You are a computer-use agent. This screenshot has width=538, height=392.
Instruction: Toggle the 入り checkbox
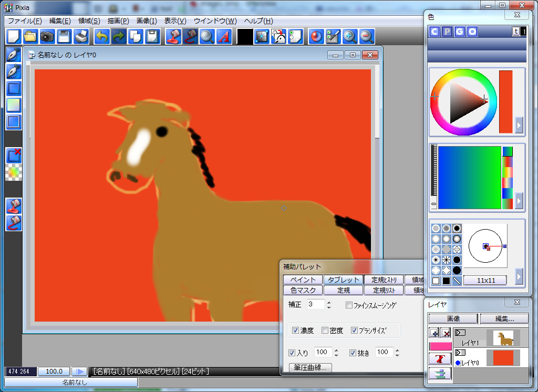[x=292, y=353]
